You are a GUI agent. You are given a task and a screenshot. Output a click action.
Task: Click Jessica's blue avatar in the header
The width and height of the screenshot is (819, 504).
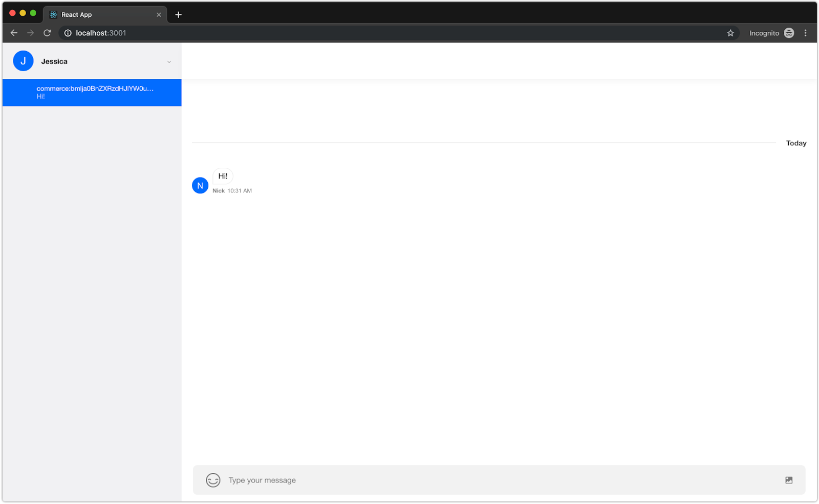[23, 60]
